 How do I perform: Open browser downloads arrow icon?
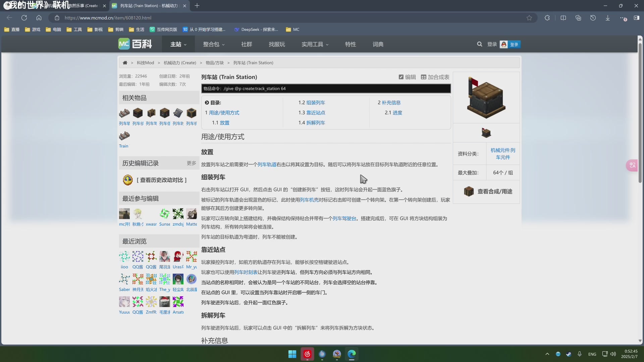608,18
